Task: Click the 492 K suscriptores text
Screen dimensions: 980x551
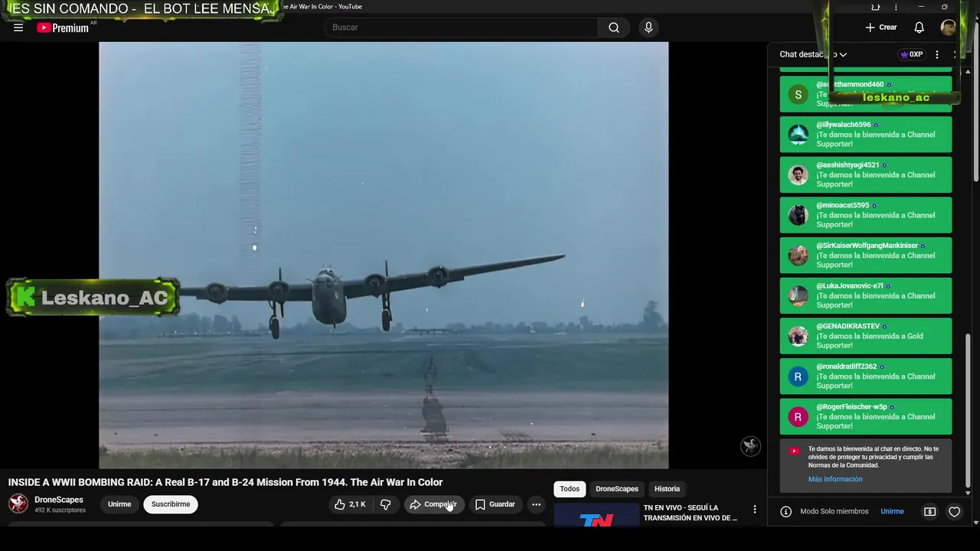Action: point(60,510)
